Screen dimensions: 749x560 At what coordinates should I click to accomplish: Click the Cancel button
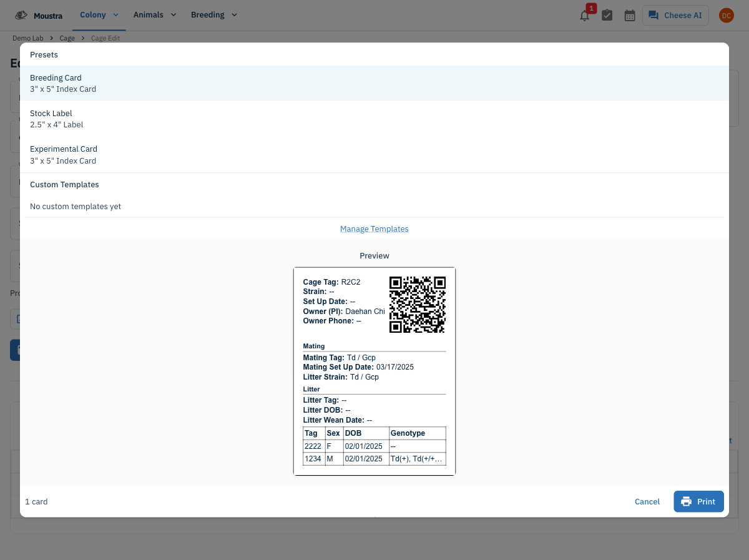(x=647, y=501)
